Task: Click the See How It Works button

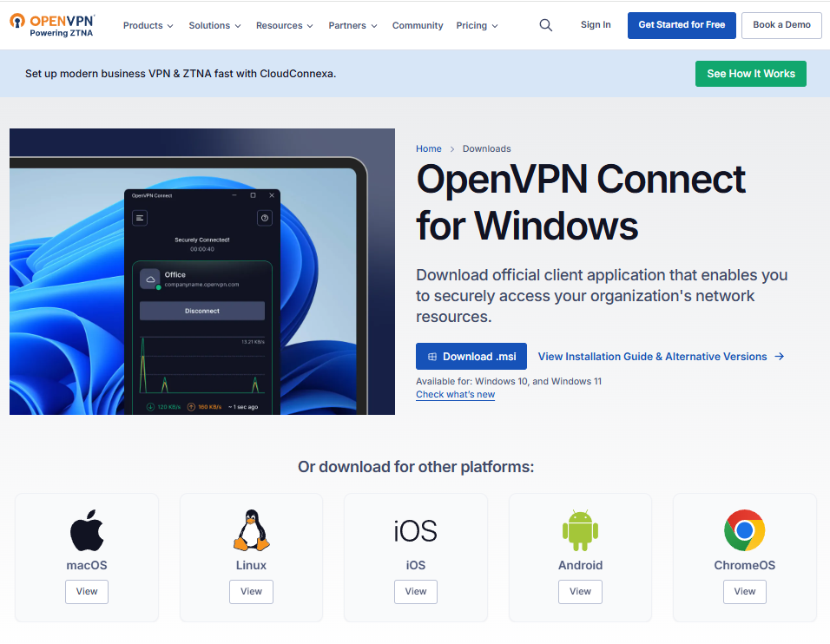Action: (751, 74)
